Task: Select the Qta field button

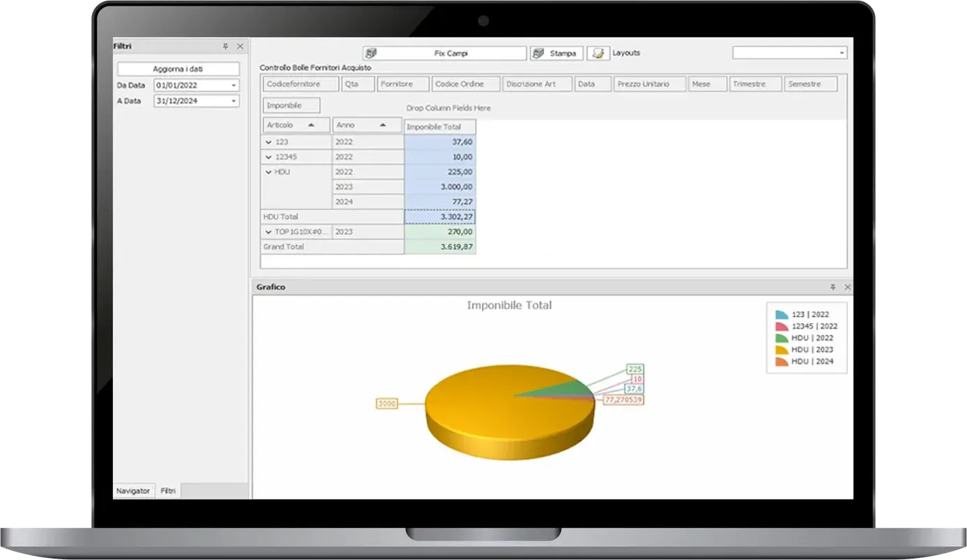Action: click(357, 84)
